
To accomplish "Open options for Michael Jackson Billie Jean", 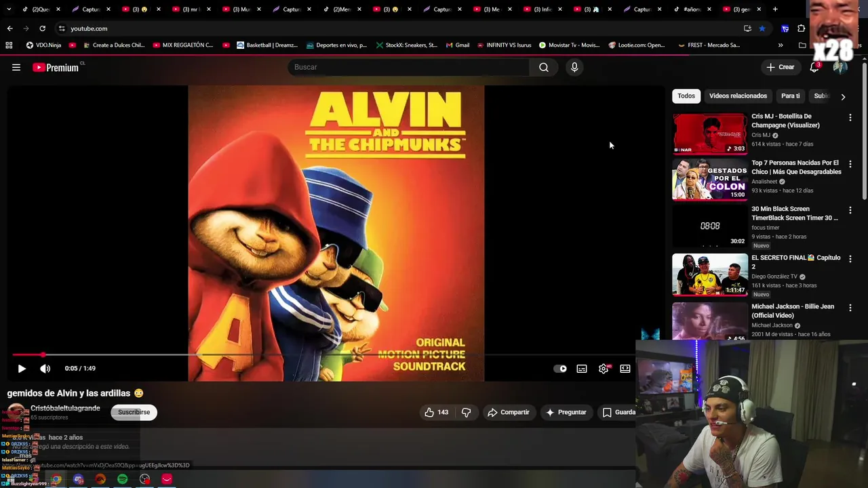I will pos(850,308).
